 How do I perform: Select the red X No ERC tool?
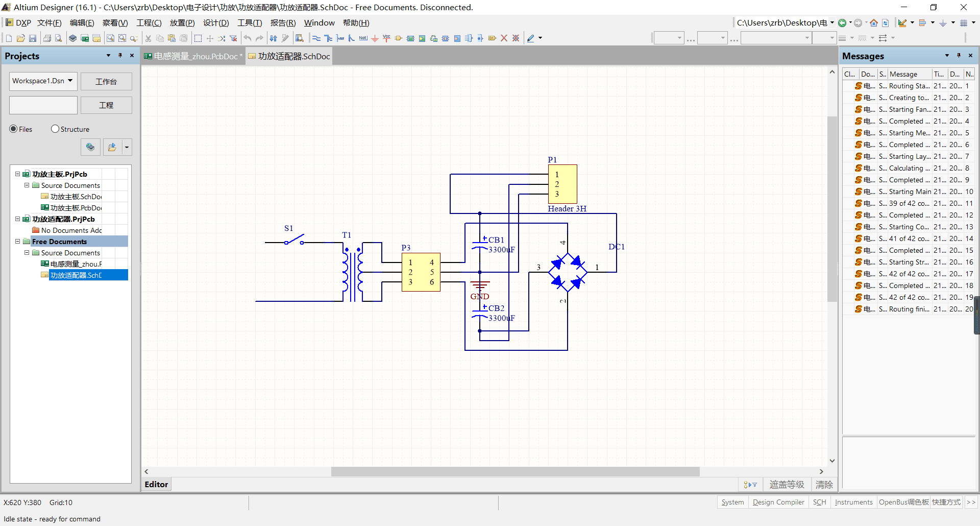click(x=504, y=38)
